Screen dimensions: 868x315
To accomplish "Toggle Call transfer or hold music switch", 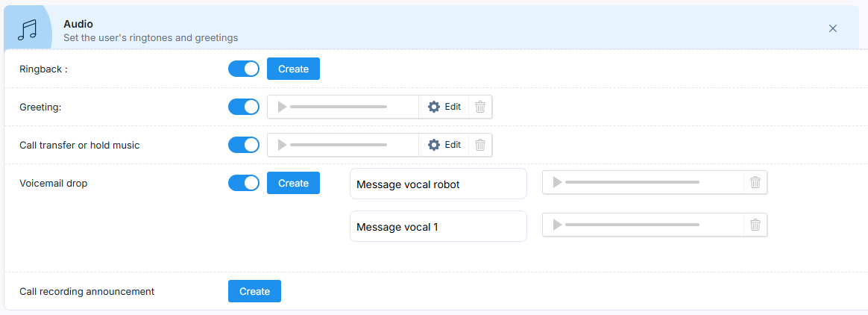I will click(x=243, y=145).
